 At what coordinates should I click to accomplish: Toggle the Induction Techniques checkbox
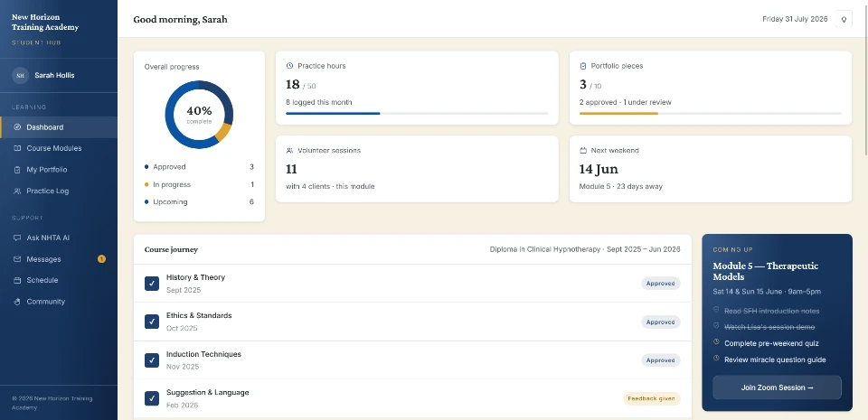coord(152,360)
